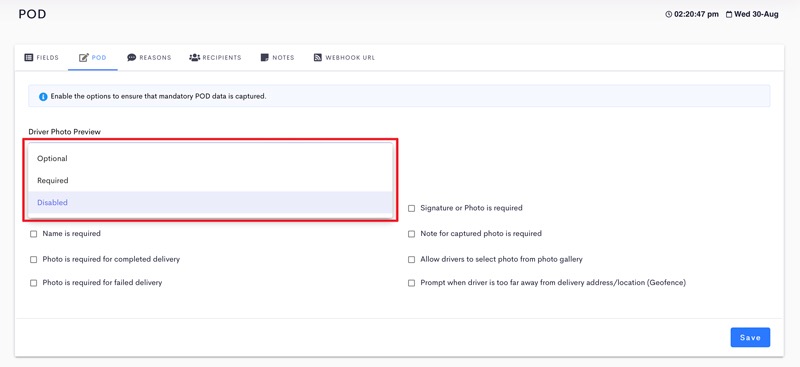Open the Webhook URL tab
Image resolution: width=800 pixels, height=367 pixels.
pyautogui.click(x=344, y=58)
